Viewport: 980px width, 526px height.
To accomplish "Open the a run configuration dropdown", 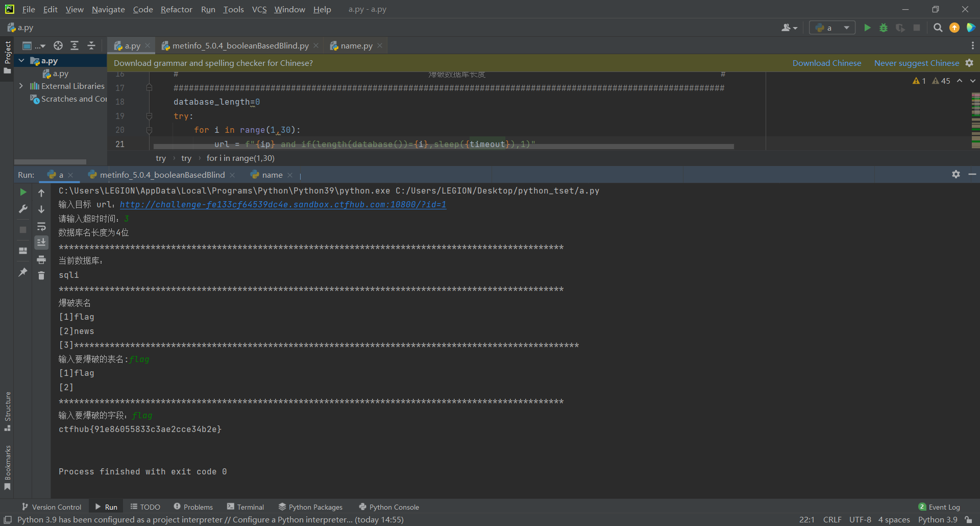I will (832, 28).
